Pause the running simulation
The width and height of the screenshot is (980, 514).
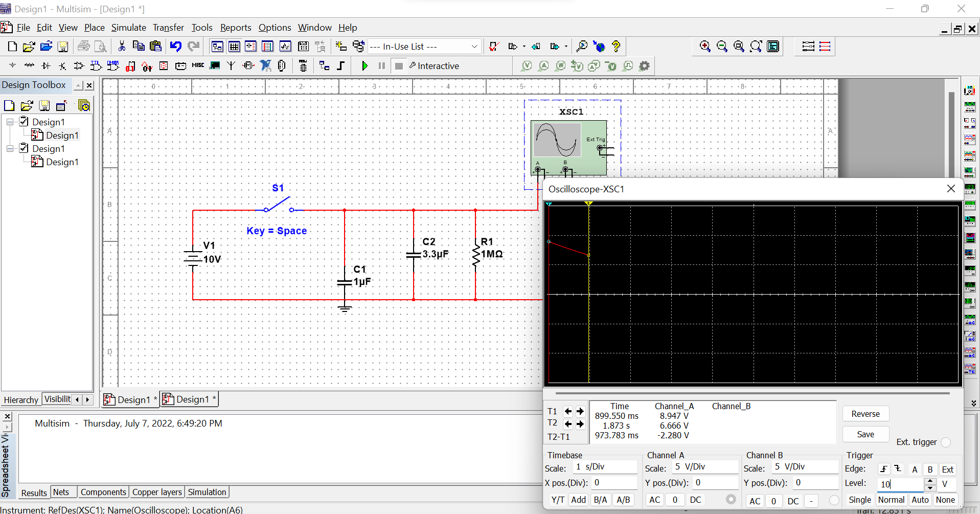point(381,65)
